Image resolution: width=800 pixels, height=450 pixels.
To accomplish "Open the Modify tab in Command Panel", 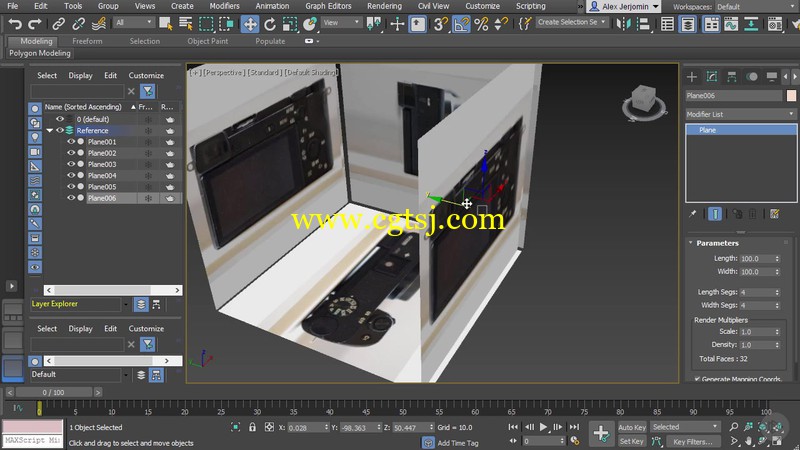I will point(712,77).
